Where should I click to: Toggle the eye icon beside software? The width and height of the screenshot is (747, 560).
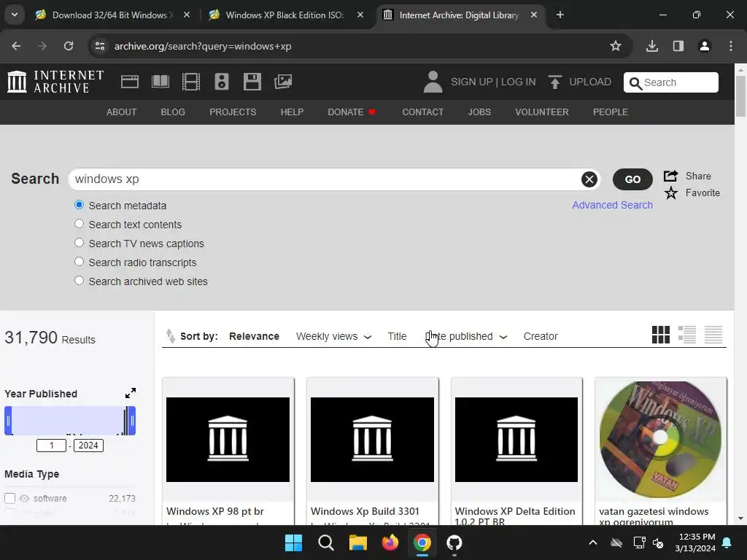tap(24, 498)
